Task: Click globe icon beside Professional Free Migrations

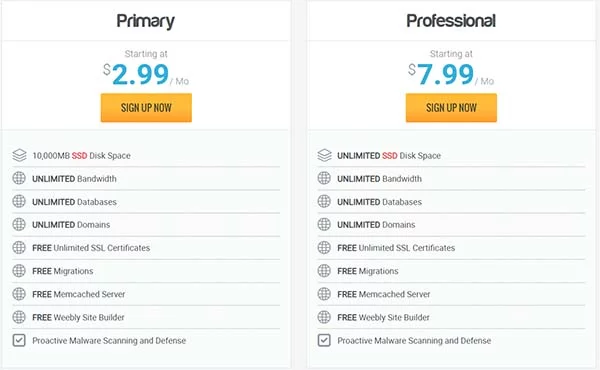Action: point(324,271)
